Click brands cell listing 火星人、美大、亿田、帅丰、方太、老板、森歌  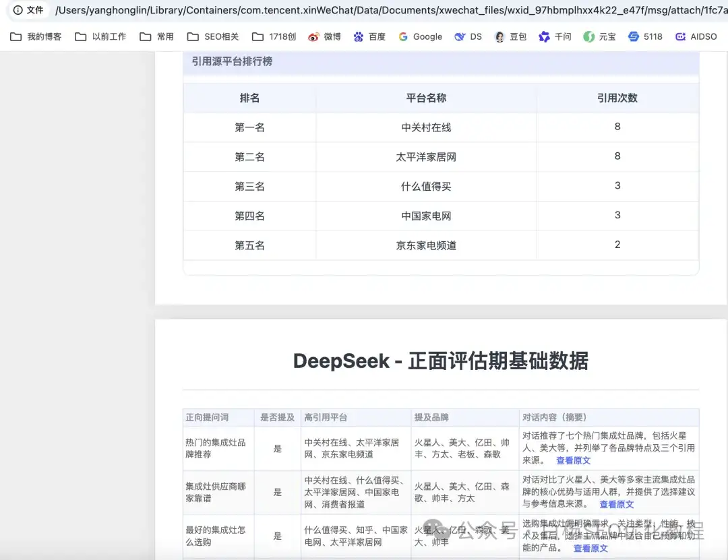[x=464, y=448]
